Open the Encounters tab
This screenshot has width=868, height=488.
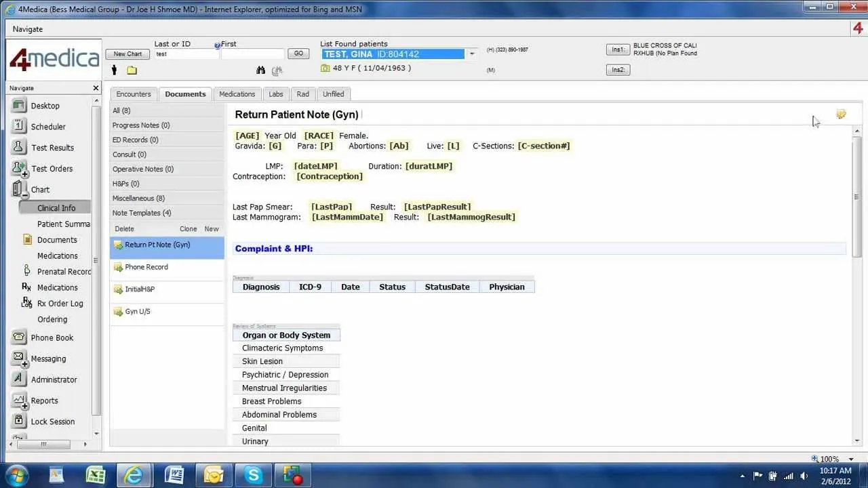(133, 94)
